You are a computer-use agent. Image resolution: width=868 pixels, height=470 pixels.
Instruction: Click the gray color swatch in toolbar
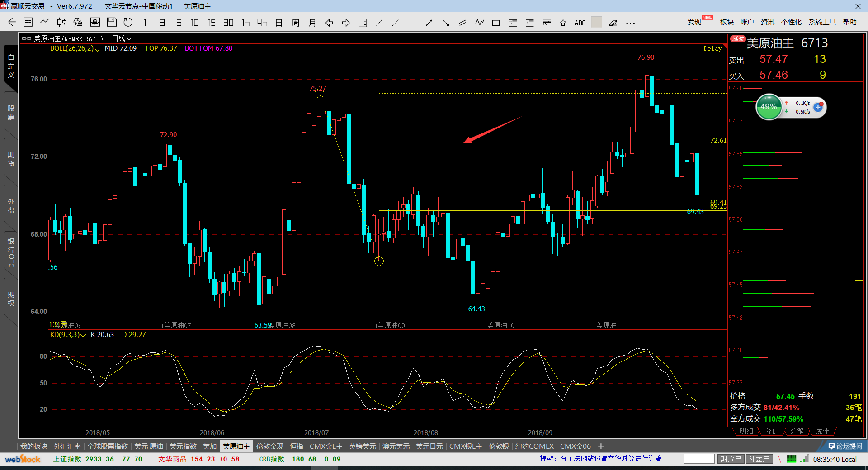596,23
